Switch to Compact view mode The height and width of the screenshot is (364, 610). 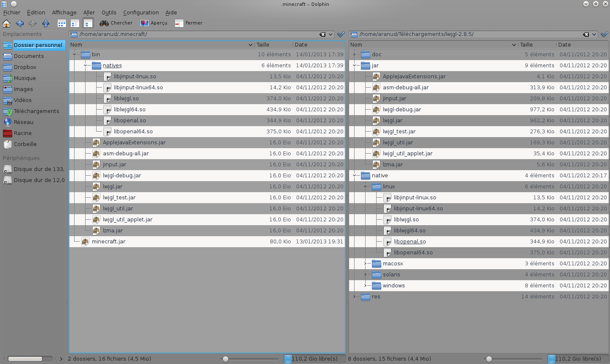(75, 23)
